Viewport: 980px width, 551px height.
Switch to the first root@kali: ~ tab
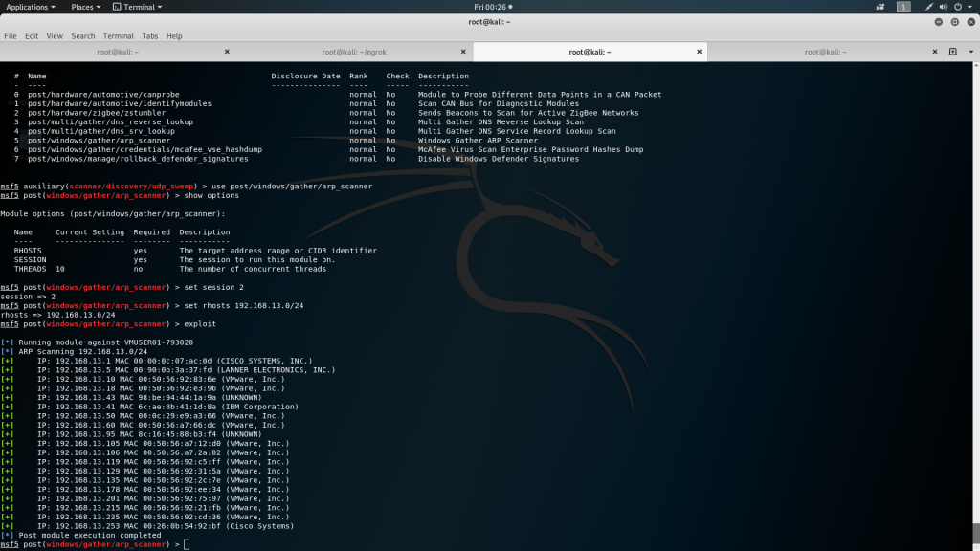118,52
